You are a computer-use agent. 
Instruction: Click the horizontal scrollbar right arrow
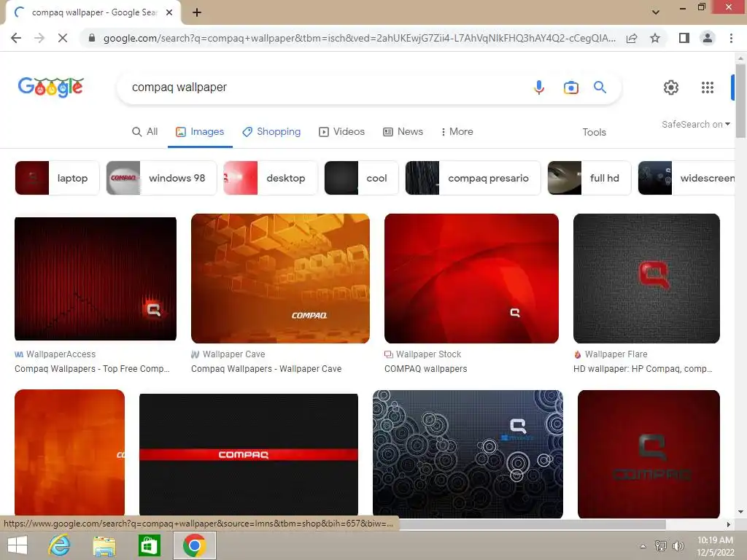coord(729,524)
